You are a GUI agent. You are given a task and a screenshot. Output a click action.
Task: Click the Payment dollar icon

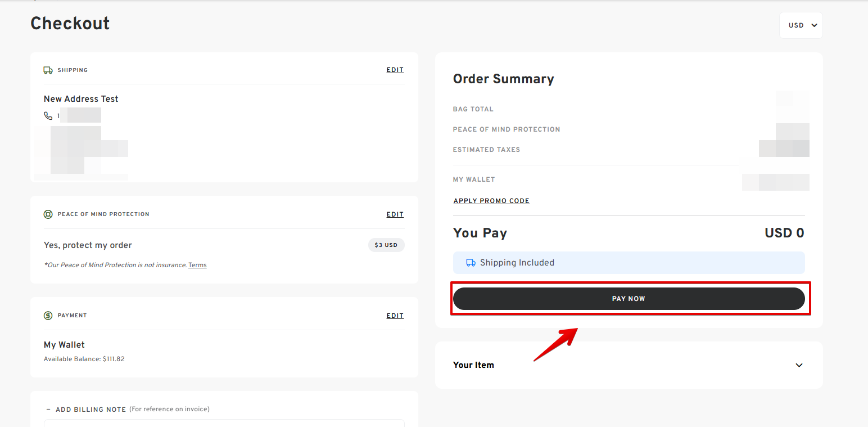pos(48,316)
